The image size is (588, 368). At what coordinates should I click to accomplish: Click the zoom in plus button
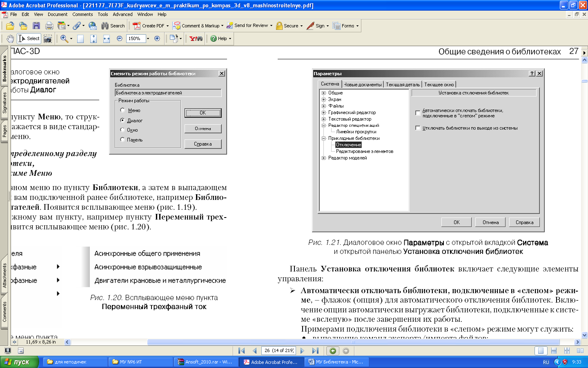click(157, 38)
